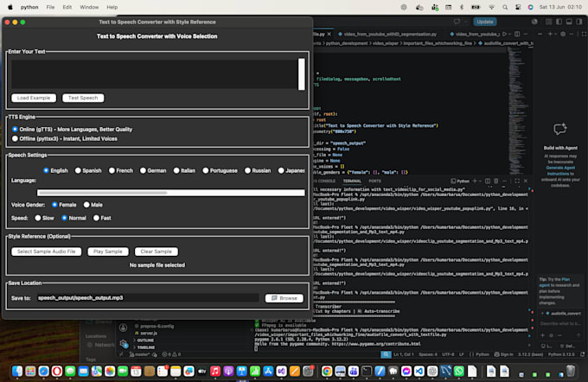
Task: Open the new terminal dropdown arrow
Action: [x=480, y=181]
